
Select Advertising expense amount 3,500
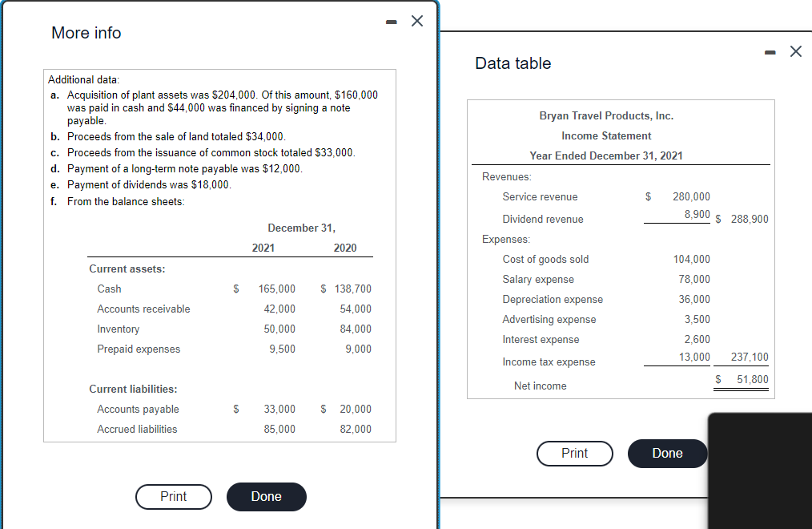click(x=697, y=320)
